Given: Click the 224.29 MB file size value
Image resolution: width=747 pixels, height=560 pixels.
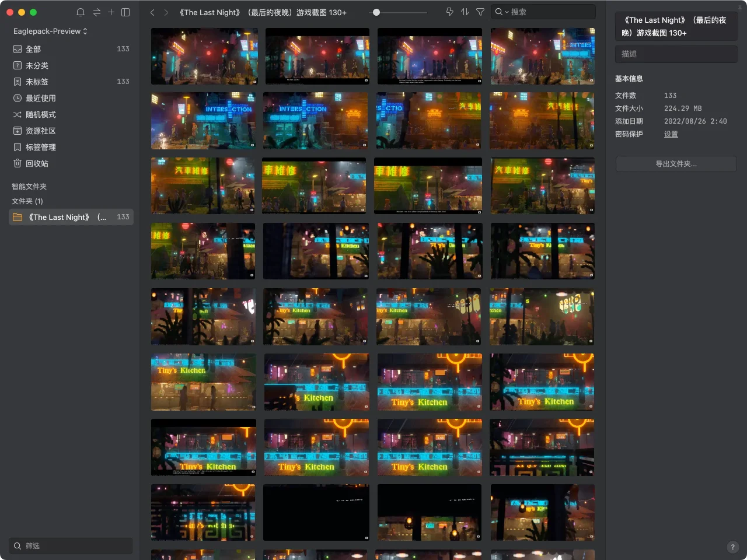Looking at the screenshot, I should pos(683,108).
